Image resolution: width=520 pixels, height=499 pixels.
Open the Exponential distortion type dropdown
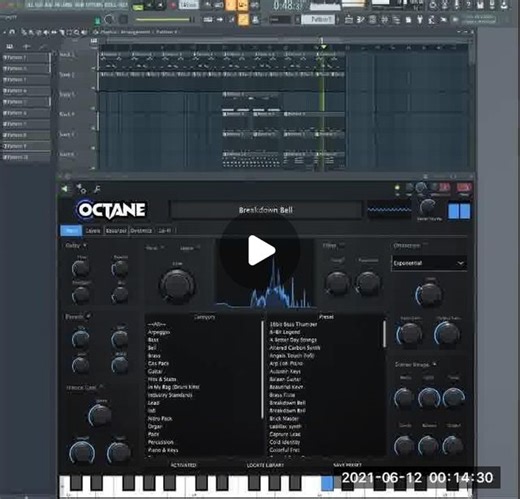tap(429, 263)
